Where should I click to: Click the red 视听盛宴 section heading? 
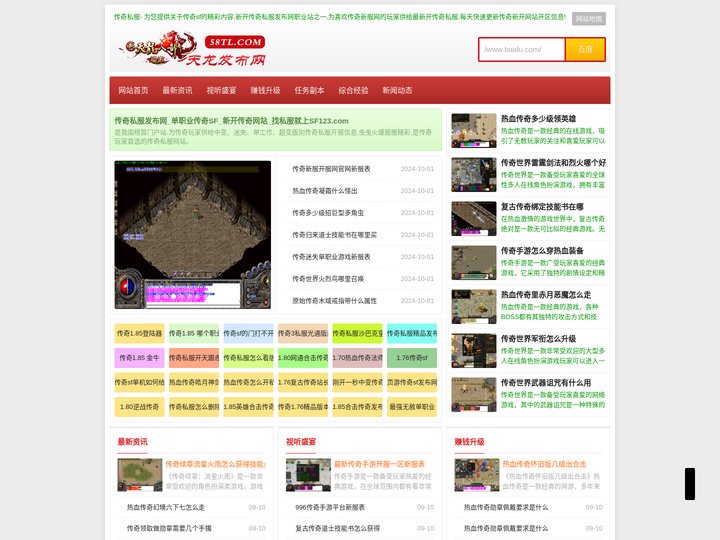301,442
